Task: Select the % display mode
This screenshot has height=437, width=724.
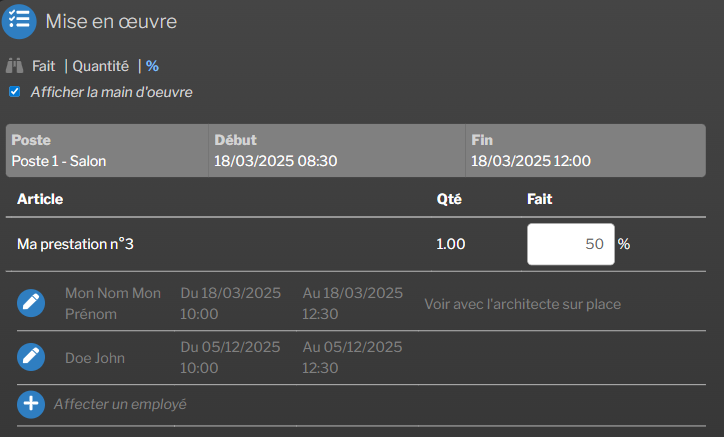Action: pyautogui.click(x=152, y=66)
